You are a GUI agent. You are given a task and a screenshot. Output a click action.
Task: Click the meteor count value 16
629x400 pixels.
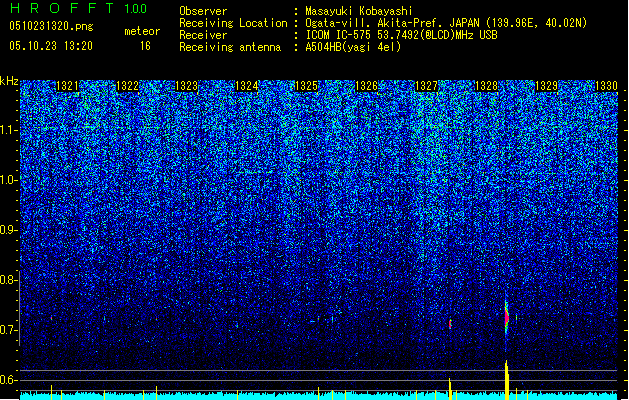(x=145, y=46)
